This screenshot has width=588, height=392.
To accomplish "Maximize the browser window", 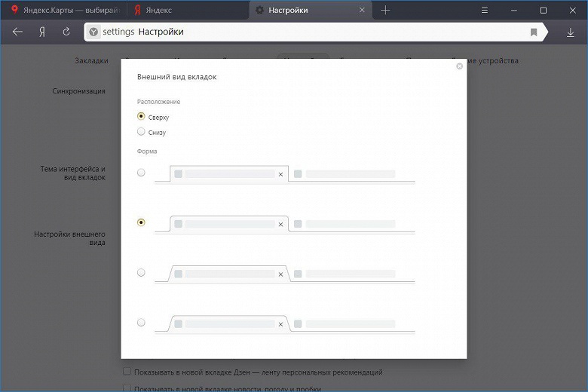I will [x=543, y=11].
